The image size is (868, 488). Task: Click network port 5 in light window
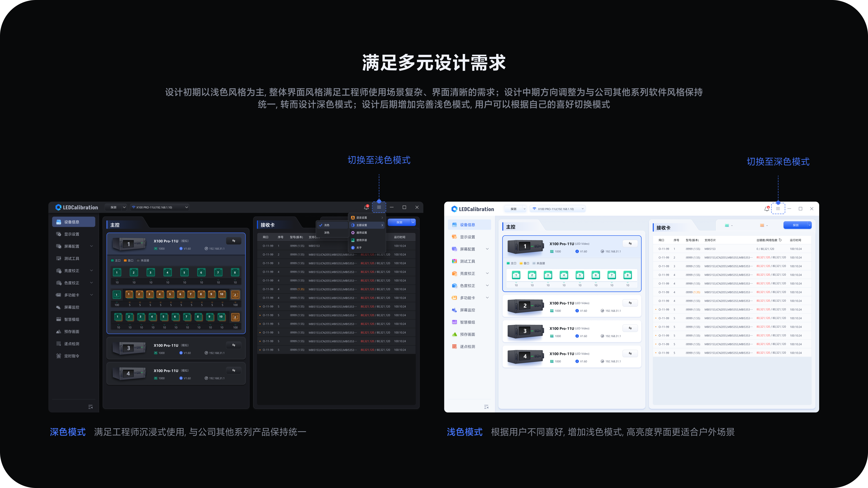pyautogui.click(x=580, y=275)
